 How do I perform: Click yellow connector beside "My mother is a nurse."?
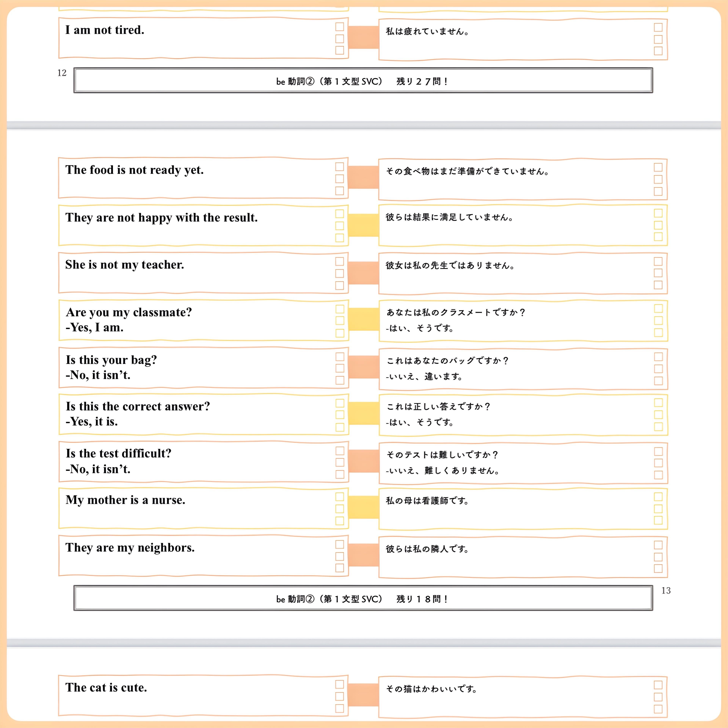click(x=363, y=507)
